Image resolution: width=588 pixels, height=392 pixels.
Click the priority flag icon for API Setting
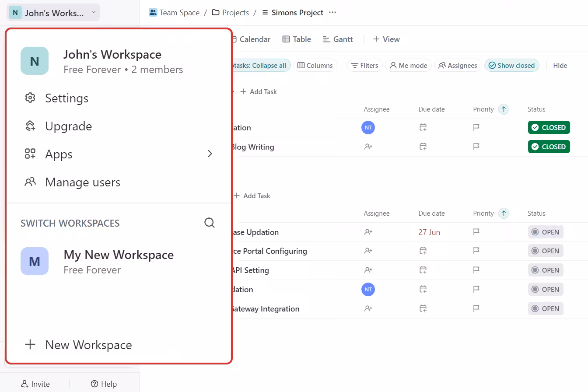point(476,270)
